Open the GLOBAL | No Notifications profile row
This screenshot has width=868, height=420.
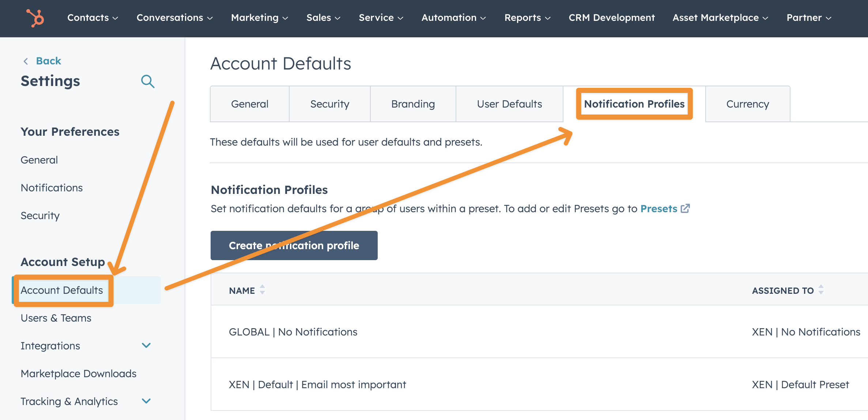(293, 332)
